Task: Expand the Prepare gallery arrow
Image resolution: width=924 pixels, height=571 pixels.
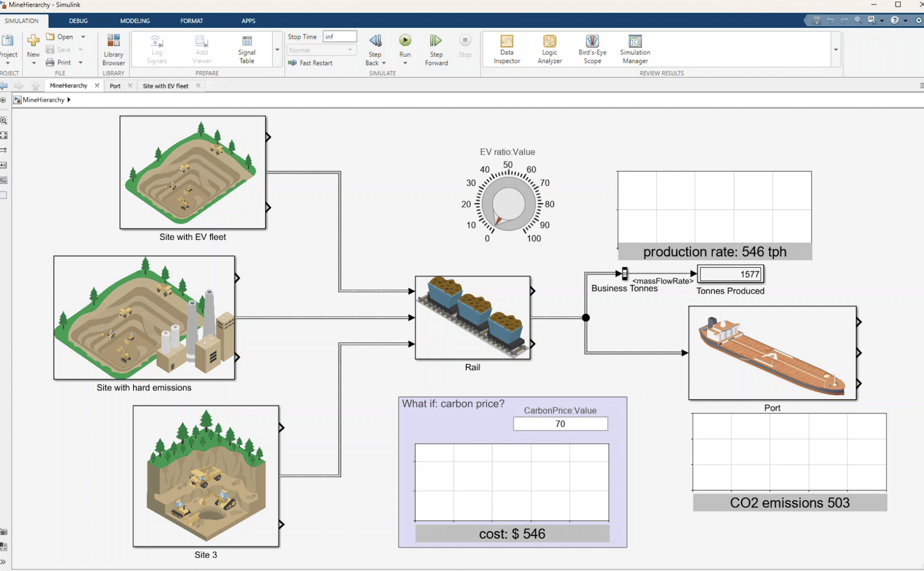Action: coord(277,50)
